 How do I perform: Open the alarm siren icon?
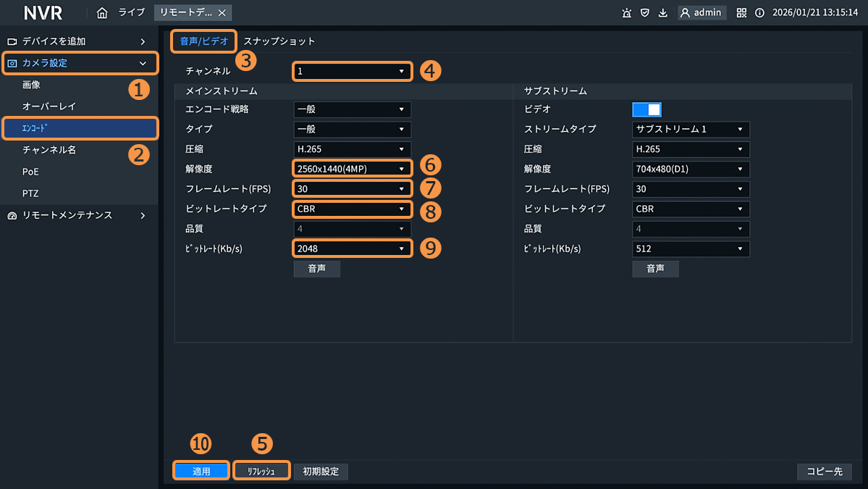[626, 13]
